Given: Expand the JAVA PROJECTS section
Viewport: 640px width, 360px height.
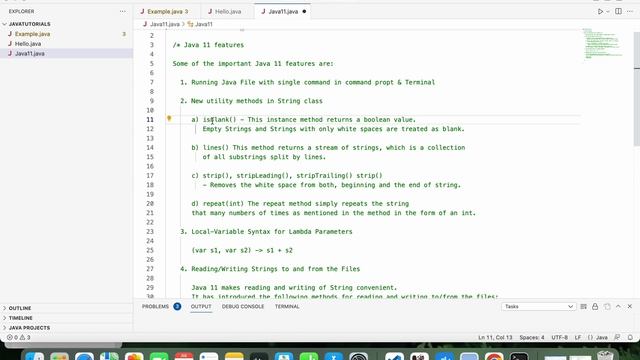Looking at the screenshot, I should click(x=67, y=328).
